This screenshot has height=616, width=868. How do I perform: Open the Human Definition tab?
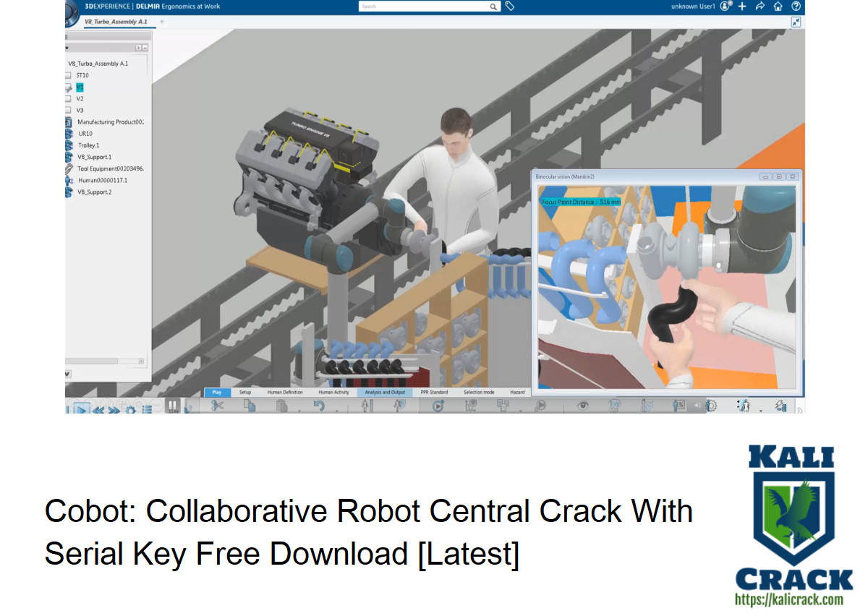tap(285, 393)
